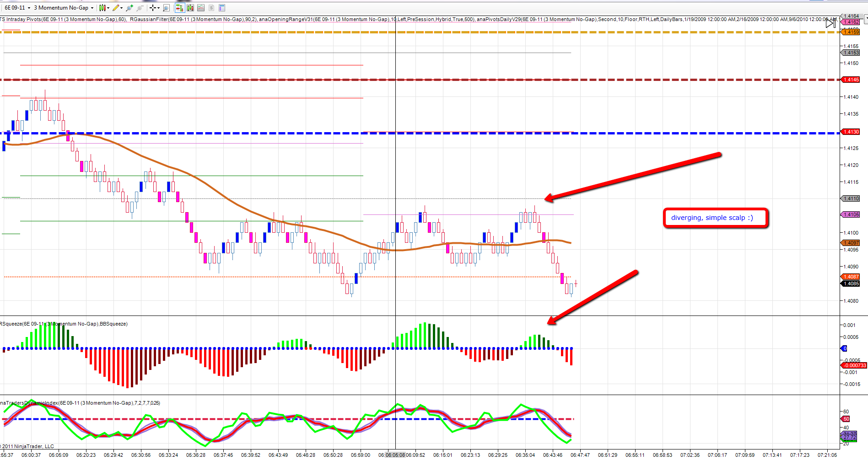Click the zoom in magnifier icon
Viewport: 868px width, 460px height.
129,8
